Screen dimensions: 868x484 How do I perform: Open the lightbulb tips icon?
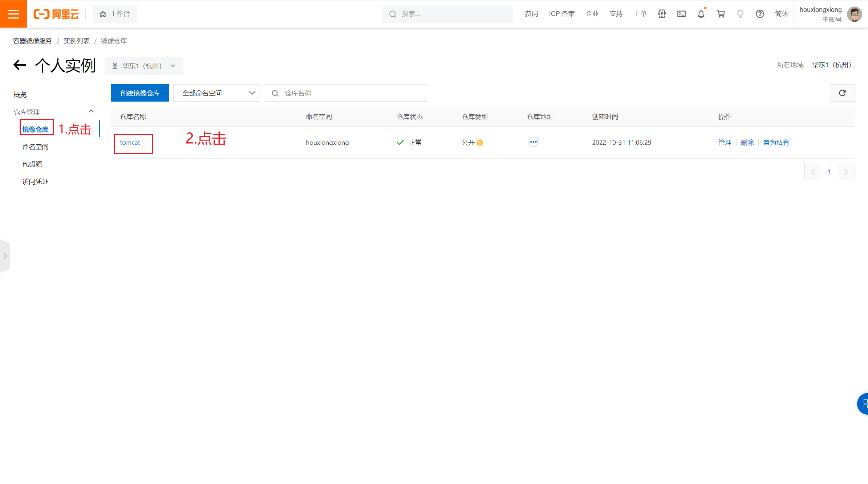[x=740, y=14]
